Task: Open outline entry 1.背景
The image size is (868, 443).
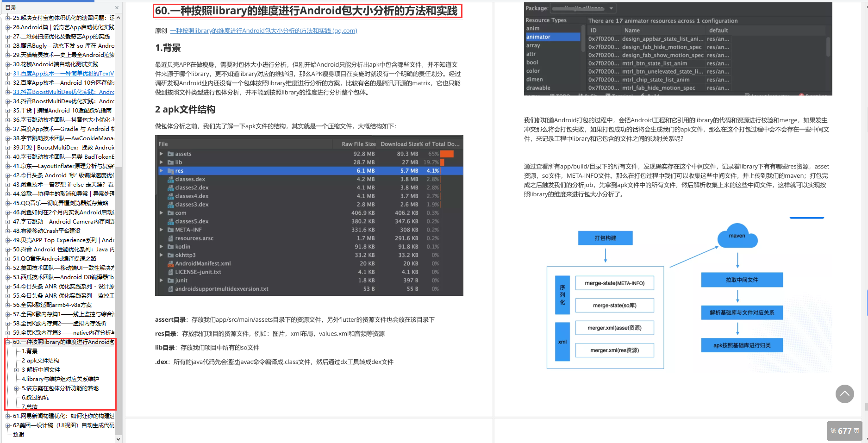Action: 30,351
